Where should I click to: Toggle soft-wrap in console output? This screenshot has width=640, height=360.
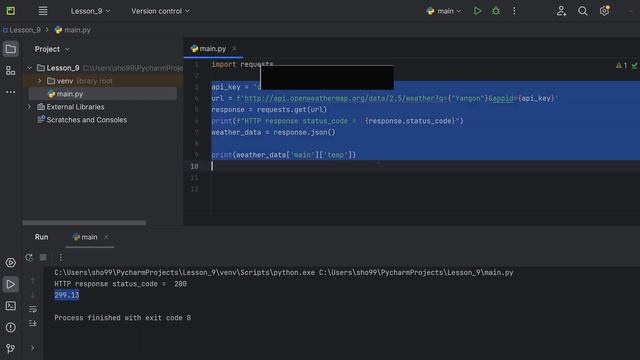33,309
